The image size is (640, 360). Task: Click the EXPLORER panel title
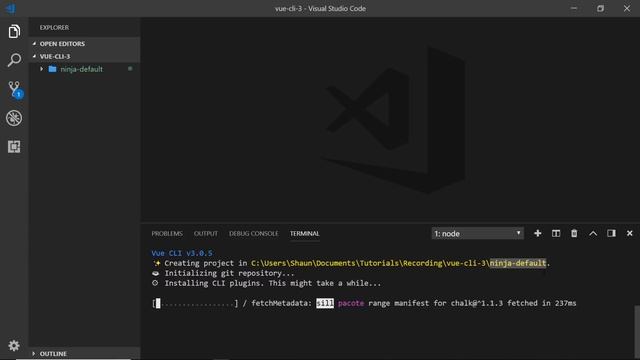(54, 27)
